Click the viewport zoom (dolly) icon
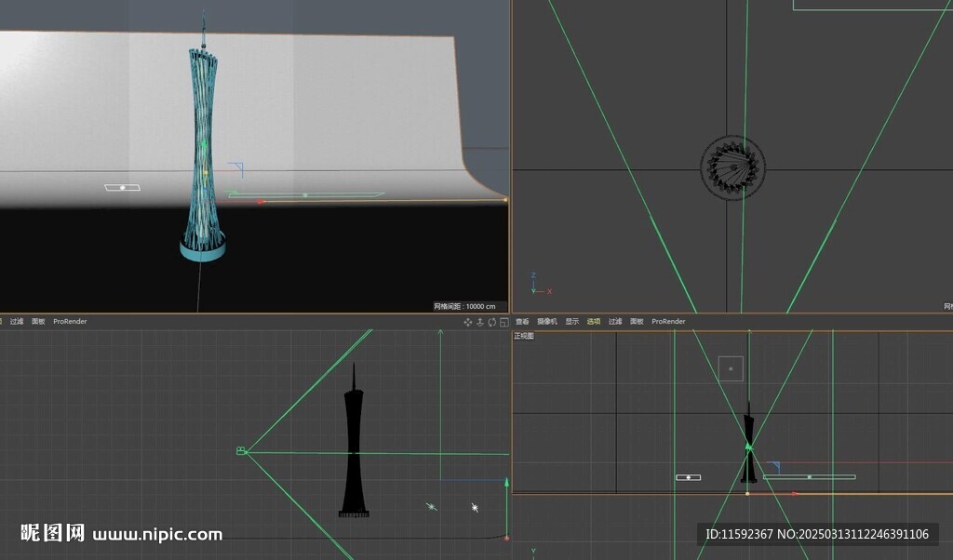This screenshot has width=953, height=560. pyautogui.click(x=480, y=323)
